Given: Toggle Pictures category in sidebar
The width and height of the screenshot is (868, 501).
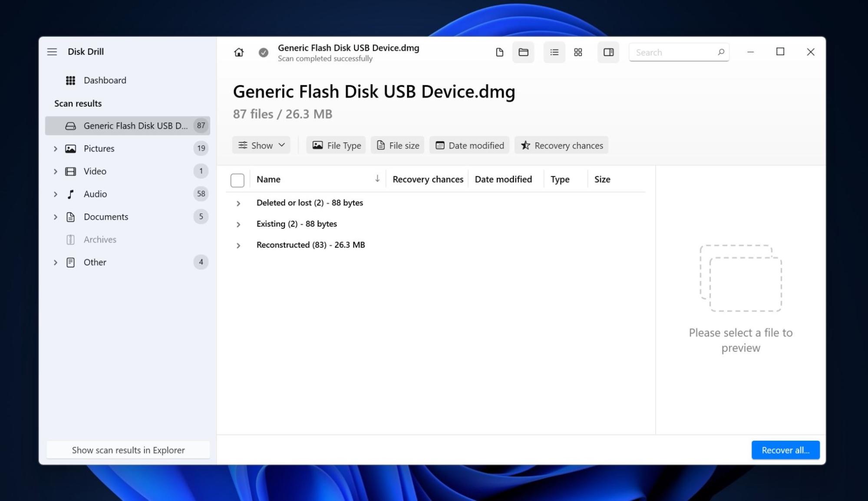Looking at the screenshot, I should (x=56, y=148).
